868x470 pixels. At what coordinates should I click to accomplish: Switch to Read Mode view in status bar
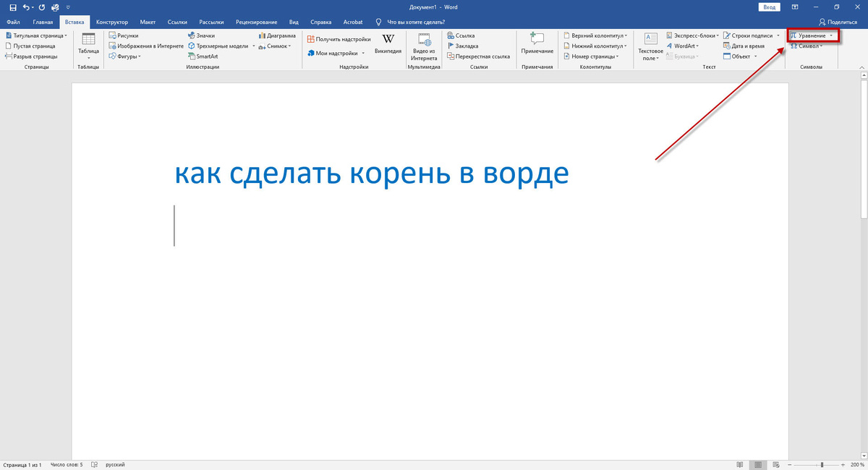coord(739,464)
